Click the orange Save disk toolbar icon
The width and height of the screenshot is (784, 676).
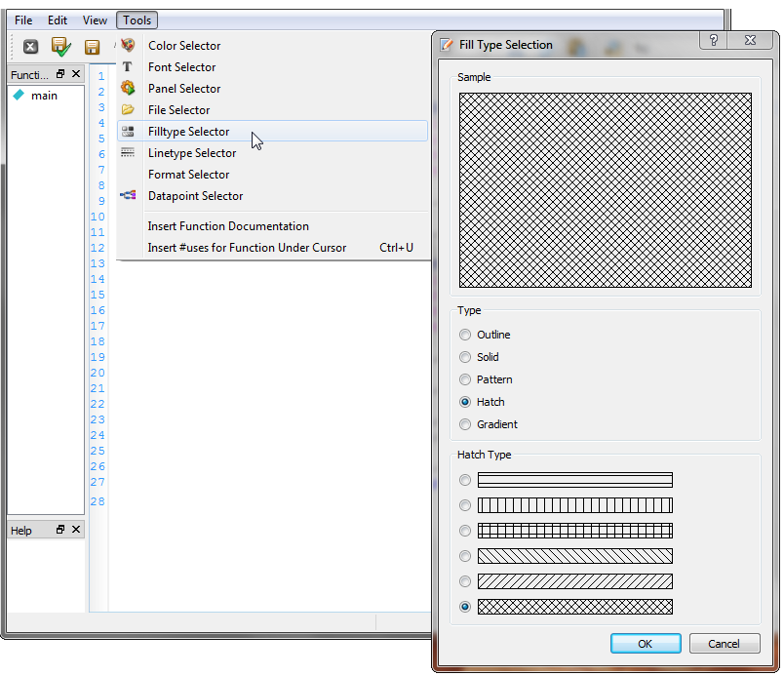point(93,47)
